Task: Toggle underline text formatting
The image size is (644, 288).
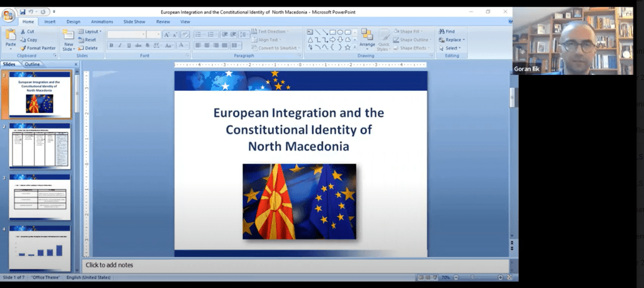Action: [x=129, y=45]
